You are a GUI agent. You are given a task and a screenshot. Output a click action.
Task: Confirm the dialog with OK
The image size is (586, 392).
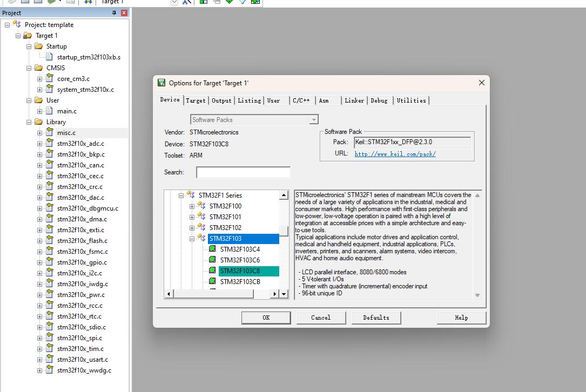tap(266, 317)
